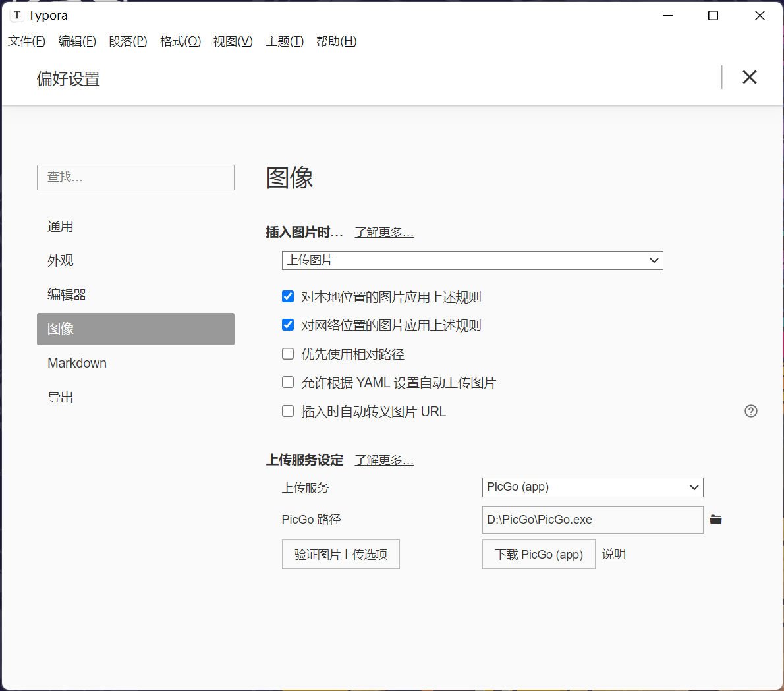The image size is (784, 691).
Task: Click the 查找 search input field
Action: pos(135,177)
